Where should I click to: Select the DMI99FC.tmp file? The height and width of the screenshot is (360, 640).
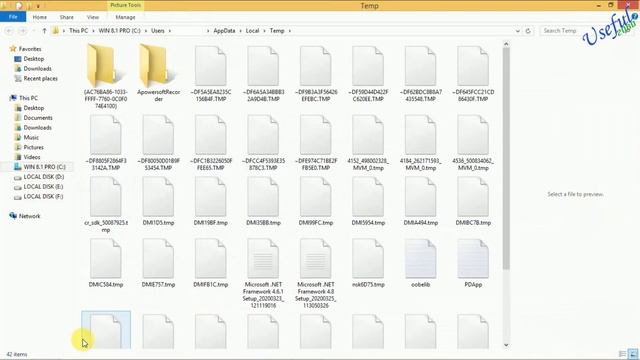click(x=316, y=202)
